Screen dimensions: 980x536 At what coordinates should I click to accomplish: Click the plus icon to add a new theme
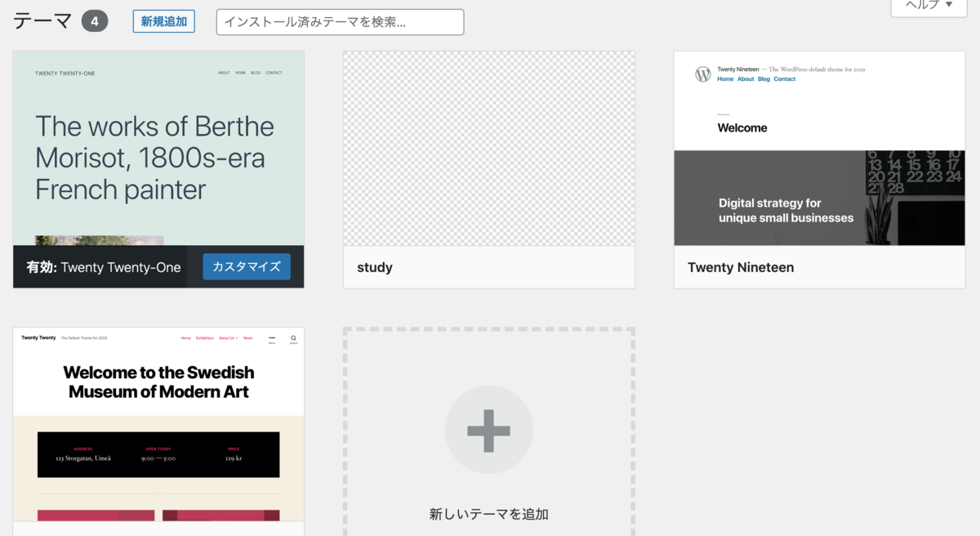pyautogui.click(x=488, y=429)
